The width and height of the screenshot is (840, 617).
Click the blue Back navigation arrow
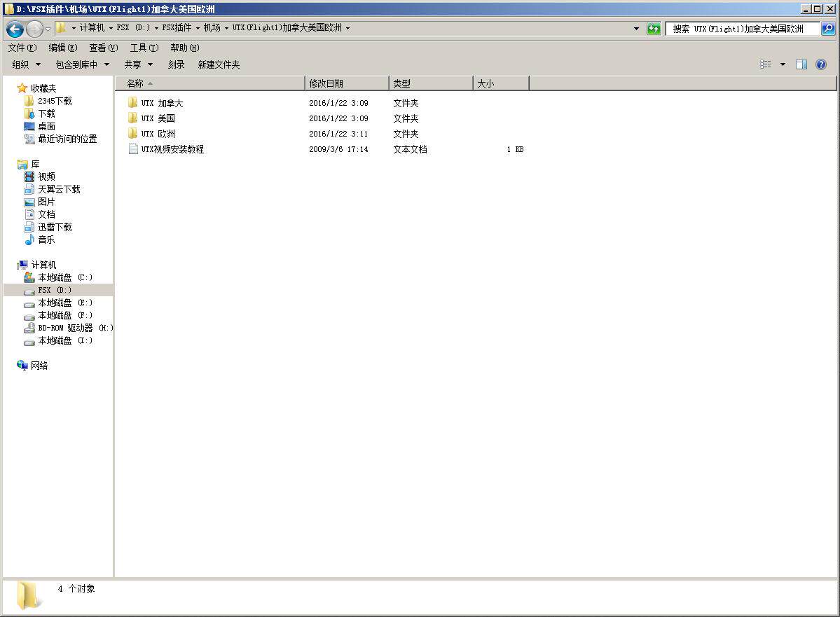tap(15, 29)
